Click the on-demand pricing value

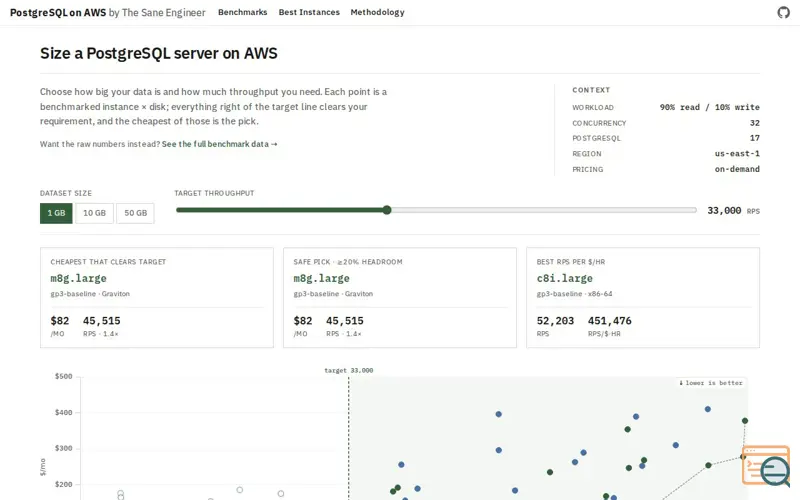coord(737,169)
